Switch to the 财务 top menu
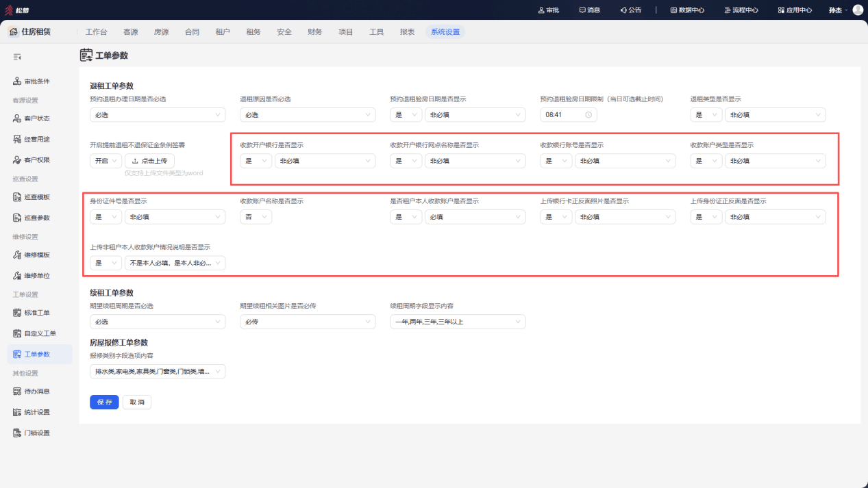Screen dimensions: 868x488 click(315, 32)
